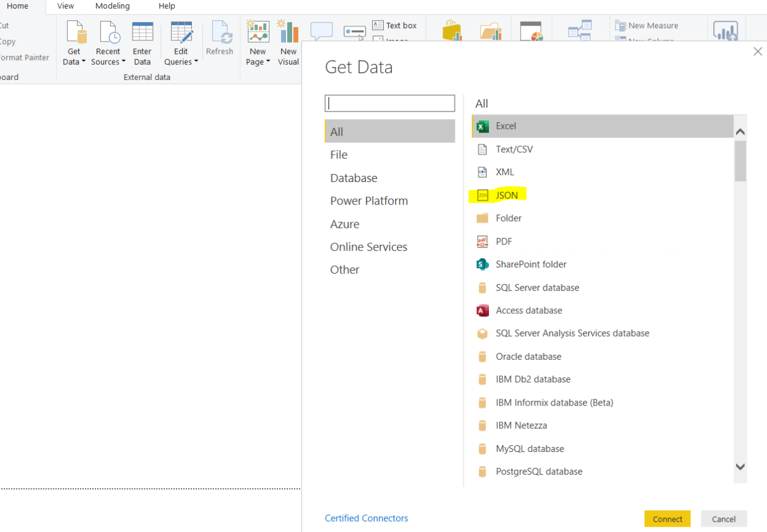
Task: Click the Switch Theme icon in ribbon
Action: click(532, 32)
